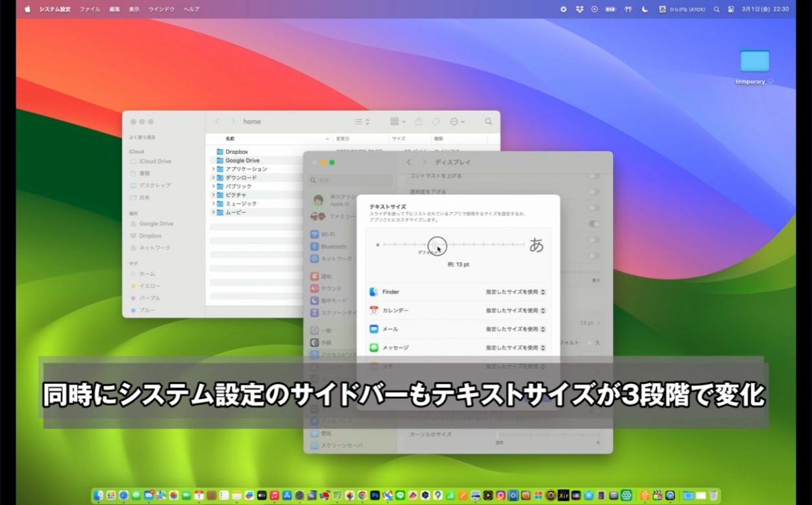
Task: Select the パープル tag in Finder
Action: tap(145, 298)
